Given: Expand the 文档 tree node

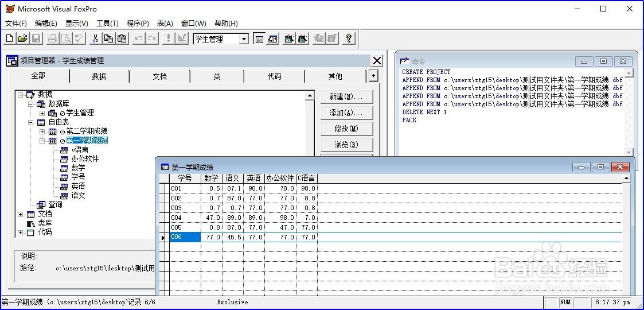Looking at the screenshot, I should coord(20,214).
